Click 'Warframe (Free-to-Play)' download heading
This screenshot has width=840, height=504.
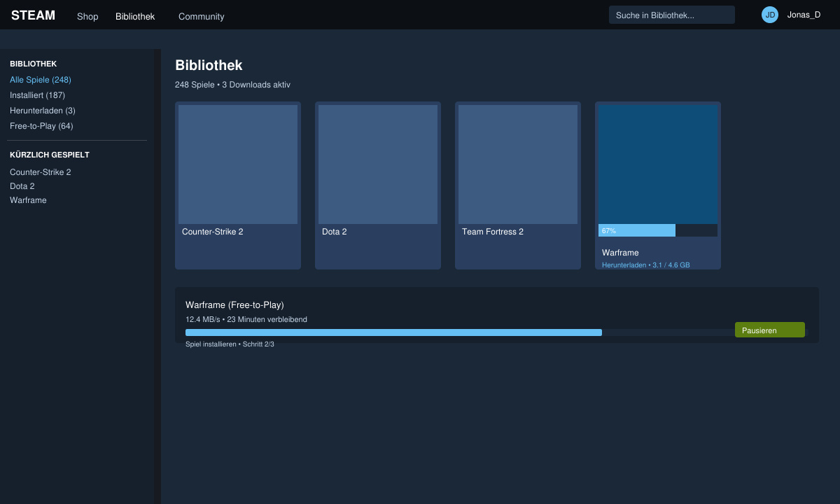[234, 305]
